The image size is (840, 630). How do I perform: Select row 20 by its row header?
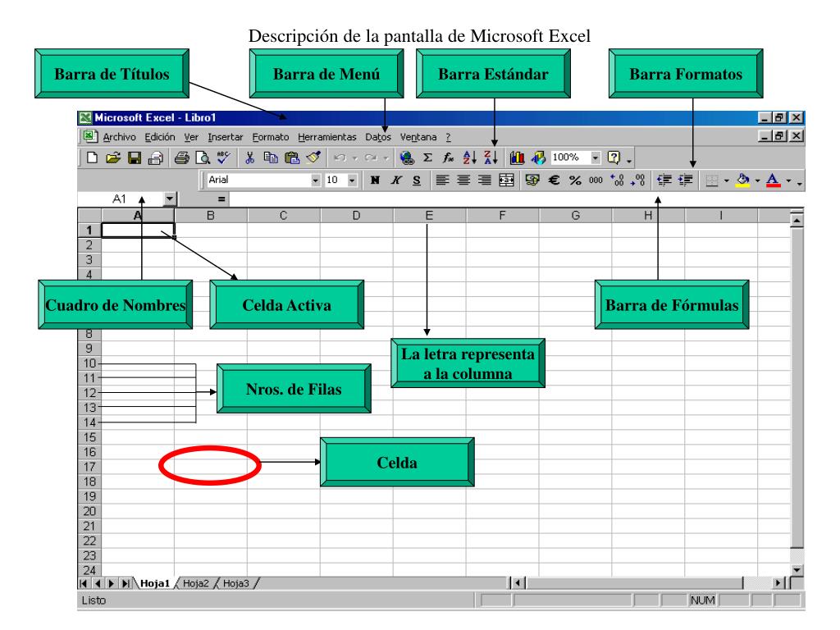(89, 511)
